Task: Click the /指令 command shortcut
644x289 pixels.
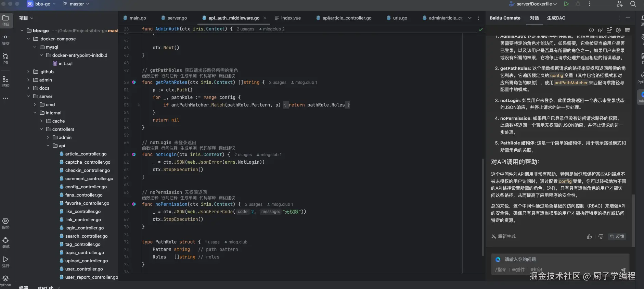Action: [501, 270]
